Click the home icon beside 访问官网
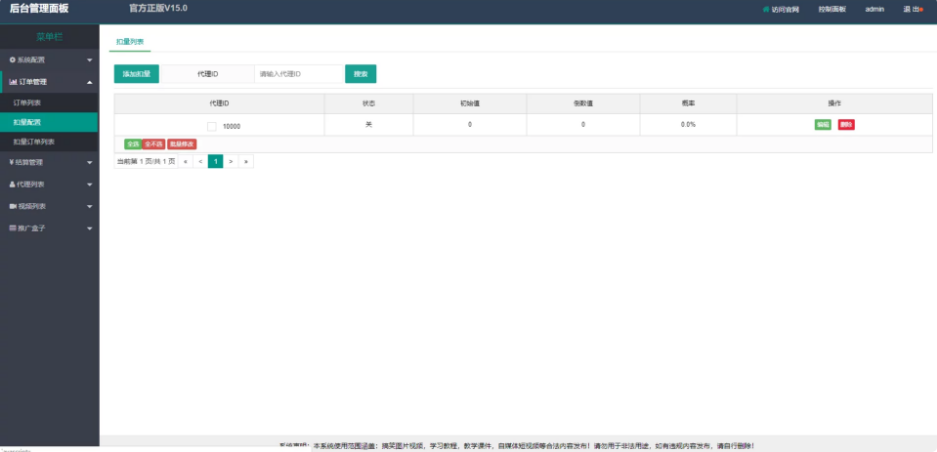This screenshot has height=452, width=937. [x=766, y=9]
